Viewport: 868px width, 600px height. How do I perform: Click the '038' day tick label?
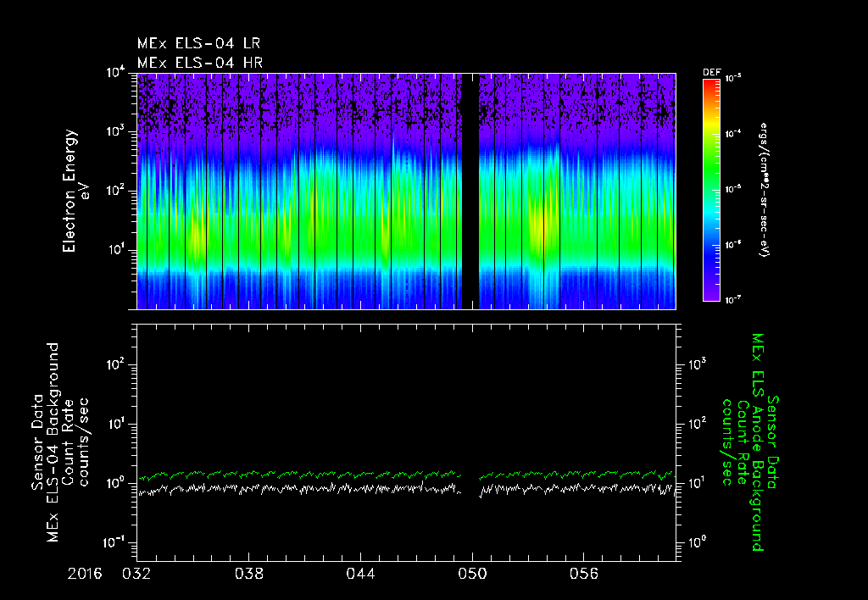[248, 574]
